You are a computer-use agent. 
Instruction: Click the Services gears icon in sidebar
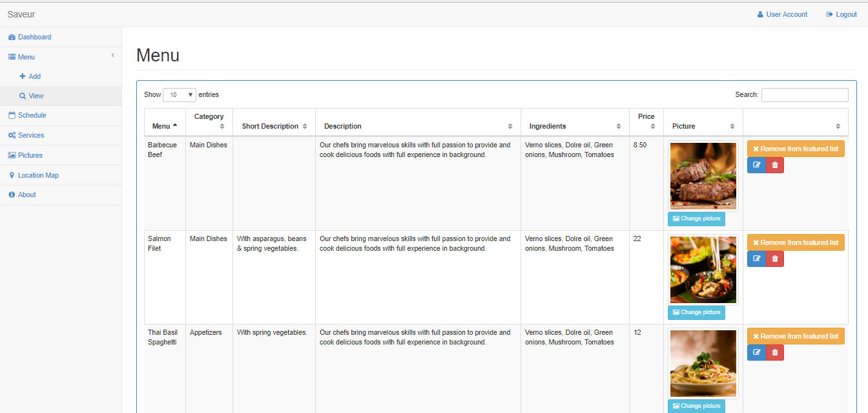12,136
